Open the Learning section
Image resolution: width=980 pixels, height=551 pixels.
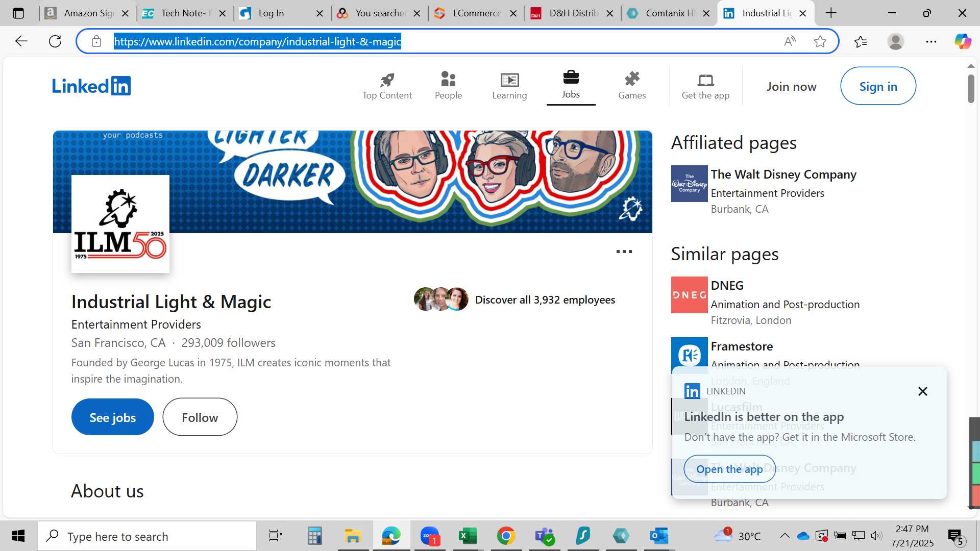tap(509, 86)
